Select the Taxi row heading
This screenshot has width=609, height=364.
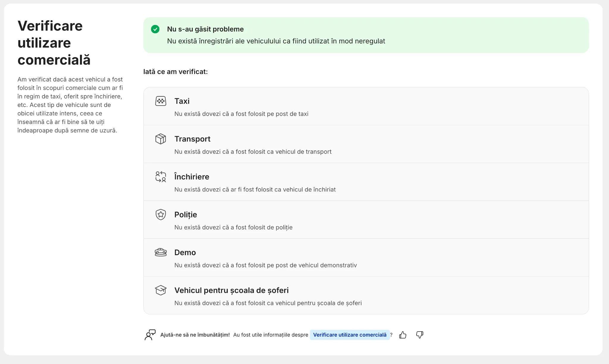click(182, 101)
